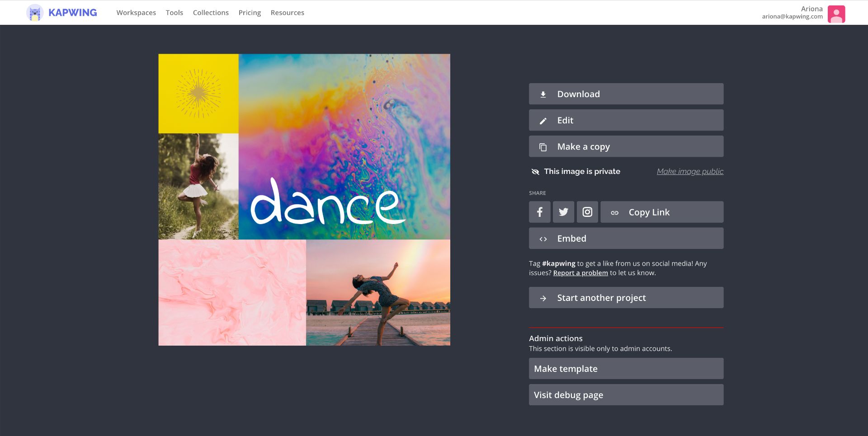Screen dimensions: 868x436
Task: Open the Tools menu
Action: click(x=174, y=13)
